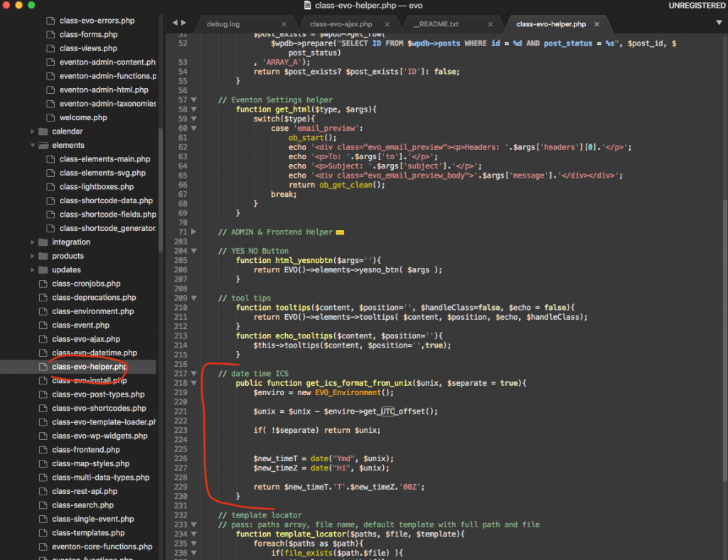
Task: Click the calendar folder icon
Action: tap(43, 131)
